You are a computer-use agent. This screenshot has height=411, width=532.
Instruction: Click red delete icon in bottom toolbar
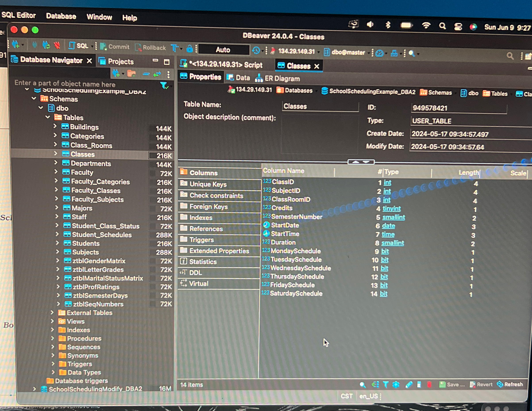point(429,384)
